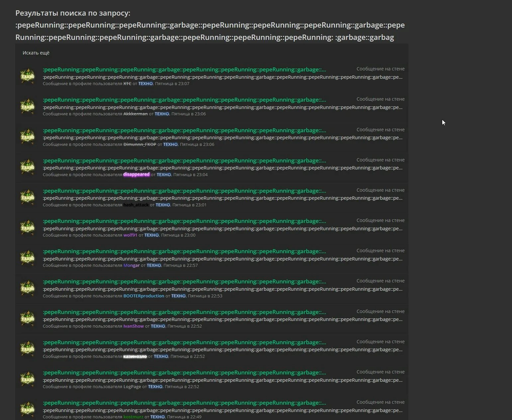Click the 'Пятница в 22:49' timestamp
The image size is (512, 420).
(184, 417)
